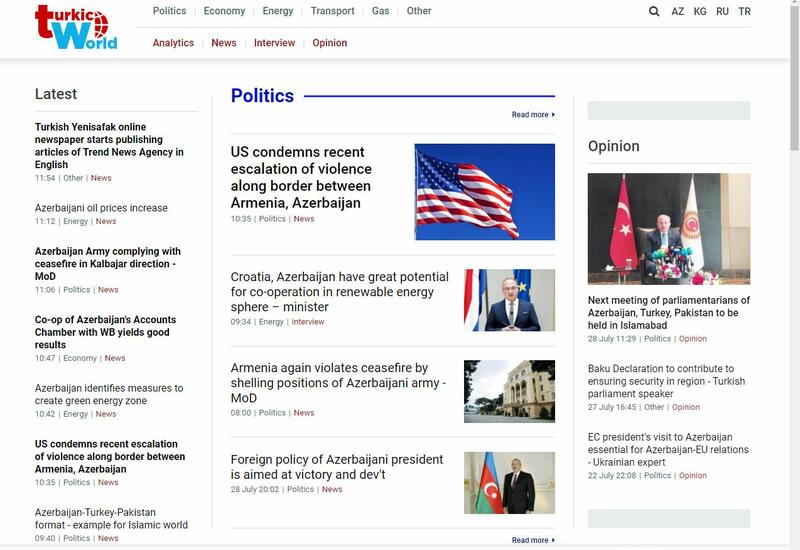Open the Politics menu item

(169, 11)
